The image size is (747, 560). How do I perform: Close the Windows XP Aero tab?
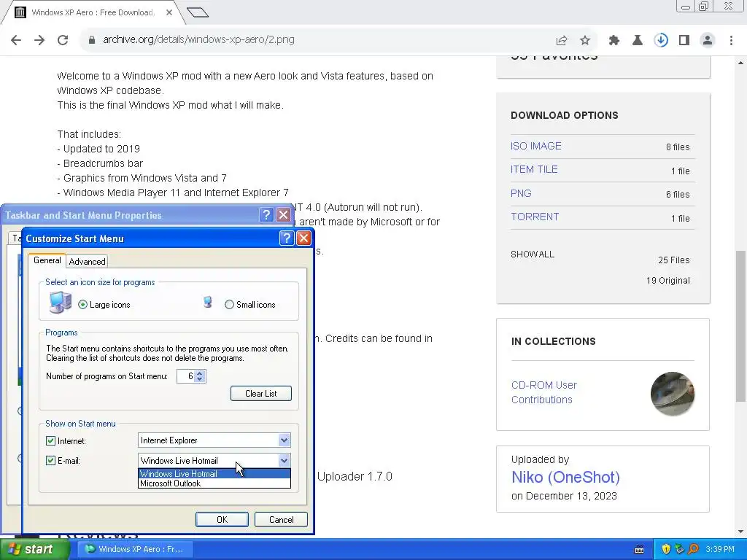coord(169,12)
